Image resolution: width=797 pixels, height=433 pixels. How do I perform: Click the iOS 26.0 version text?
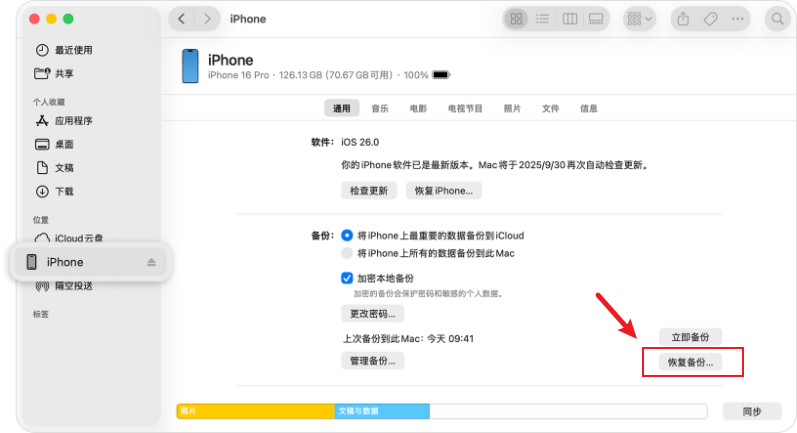pyautogui.click(x=360, y=142)
